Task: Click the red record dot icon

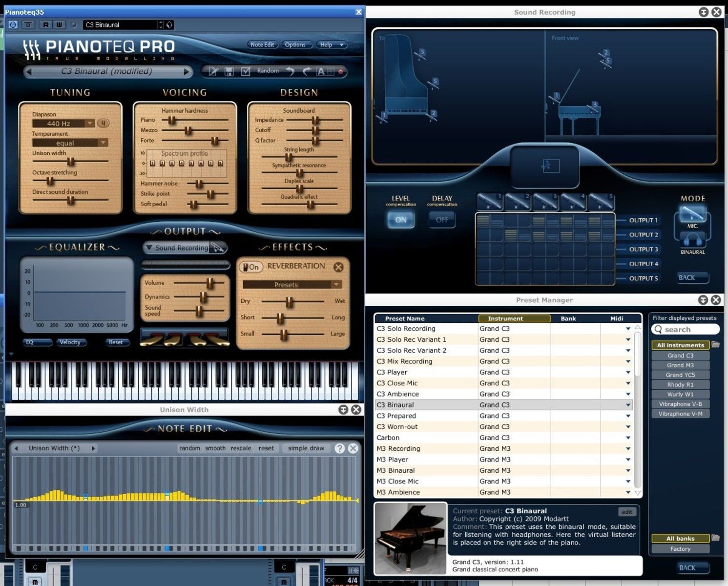Action: pyautogui.click(x=340, y=72)
